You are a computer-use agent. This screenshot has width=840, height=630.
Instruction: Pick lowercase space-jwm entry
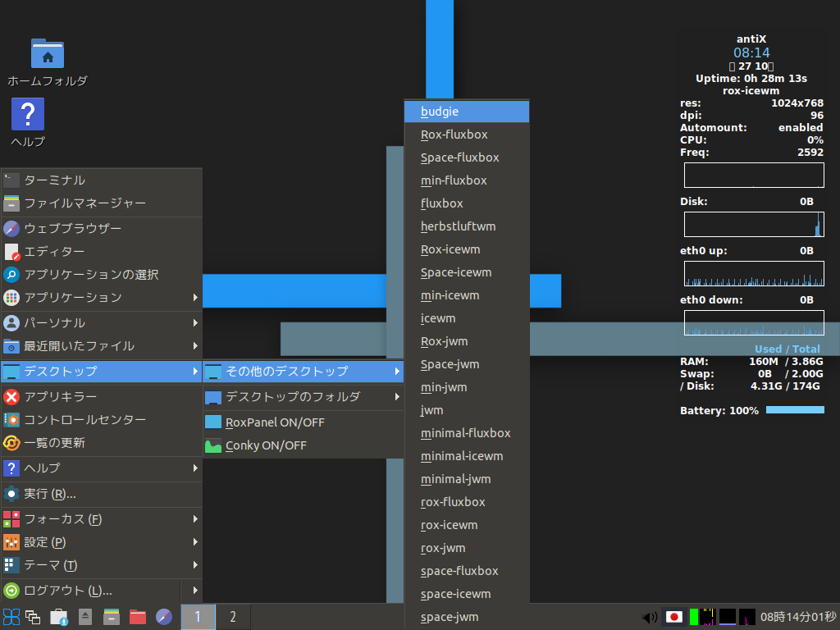467,617
